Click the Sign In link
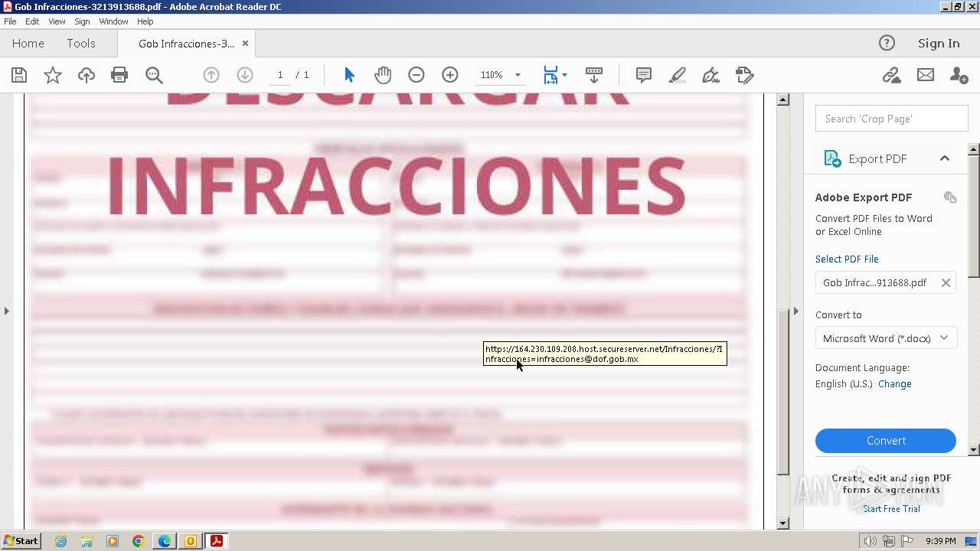The height and width of the screenshot is (551, 980). 939,44
